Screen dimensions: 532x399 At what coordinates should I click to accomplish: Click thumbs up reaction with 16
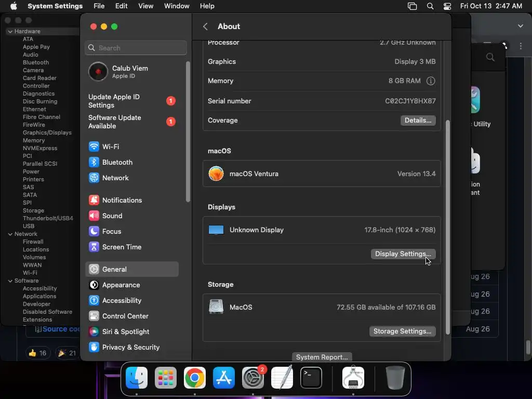click(x=37, y=353)
